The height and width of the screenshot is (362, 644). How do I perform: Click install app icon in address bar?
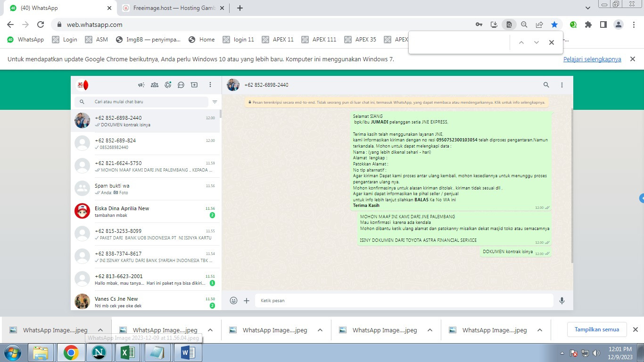(494, 25)
